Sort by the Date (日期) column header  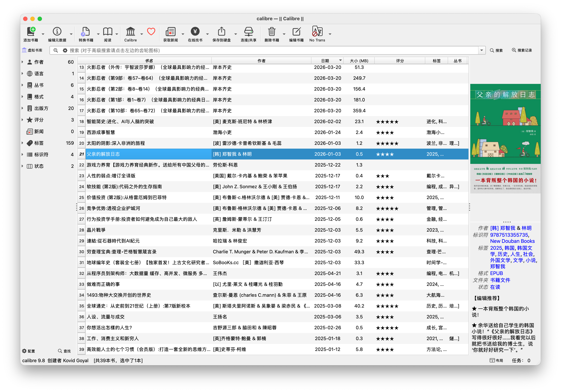(x=327, y=61)
